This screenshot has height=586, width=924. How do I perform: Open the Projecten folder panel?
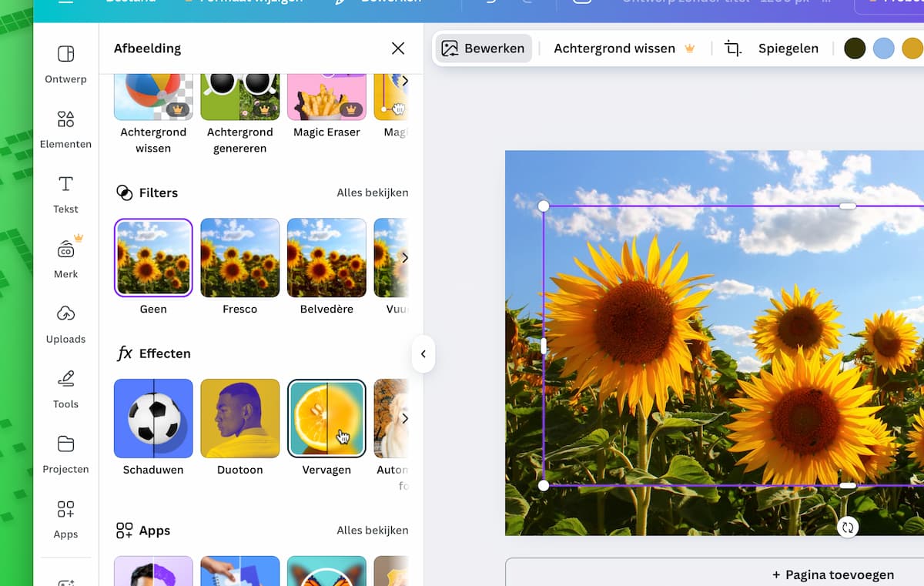pos(65,454)
